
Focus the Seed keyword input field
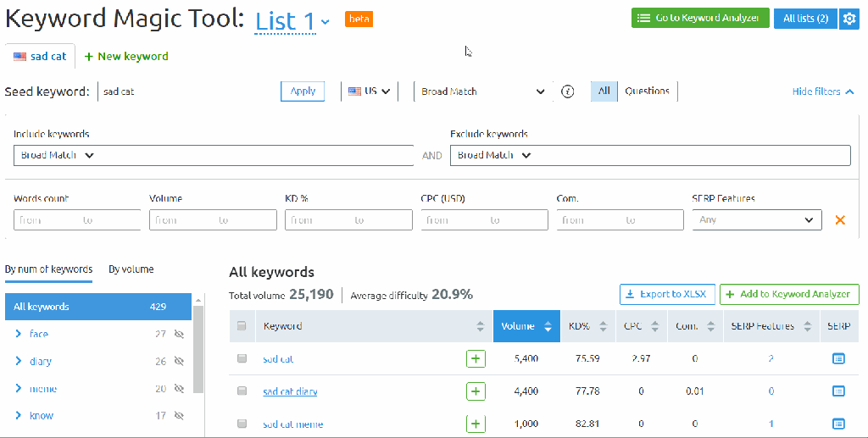click(x=186, y=91)
